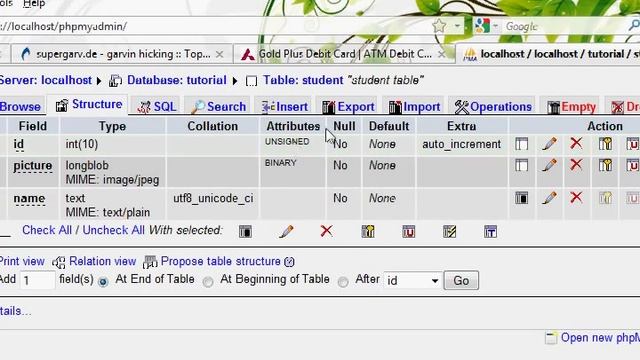Screen dimensions: 640x360
Task: Click the With selected index icon
Action: (x=449, y=231)
